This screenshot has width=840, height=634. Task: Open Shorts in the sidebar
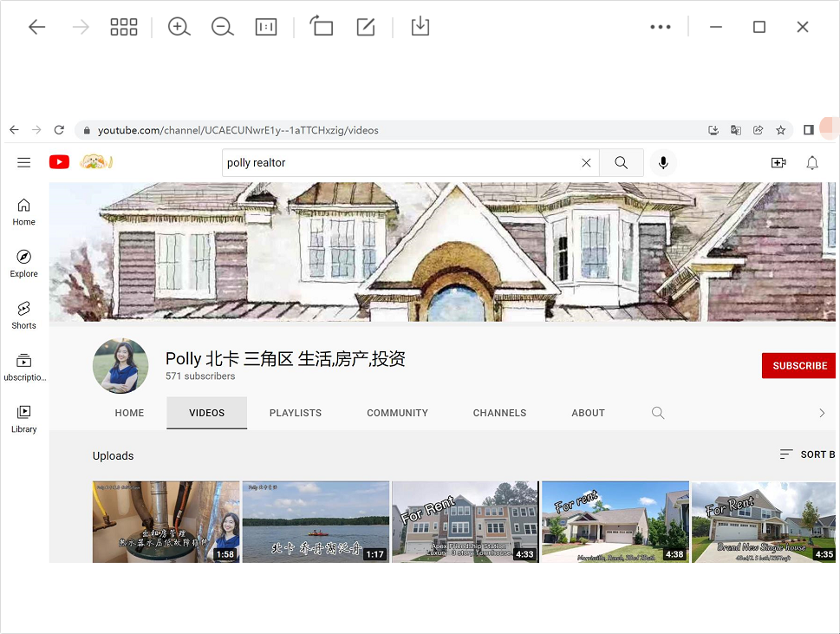click(23, 315)
